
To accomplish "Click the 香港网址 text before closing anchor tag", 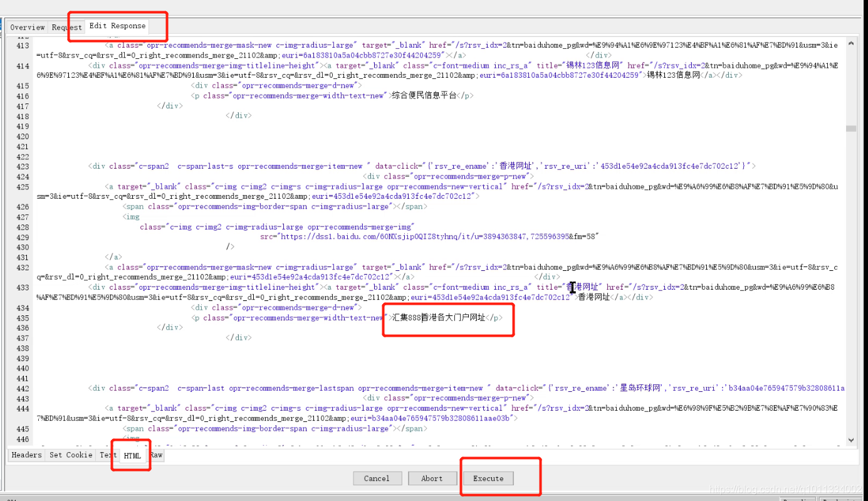I will [593, 297].
